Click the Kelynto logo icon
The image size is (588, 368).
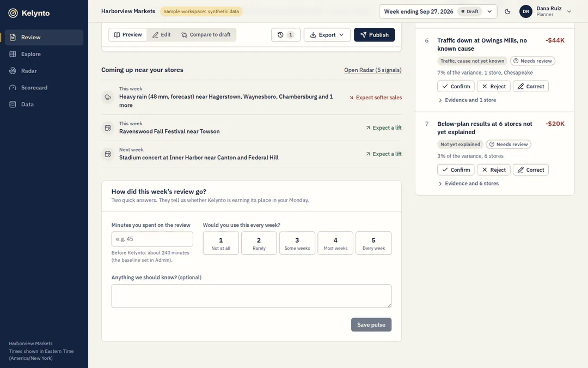[x=13, y=13]
